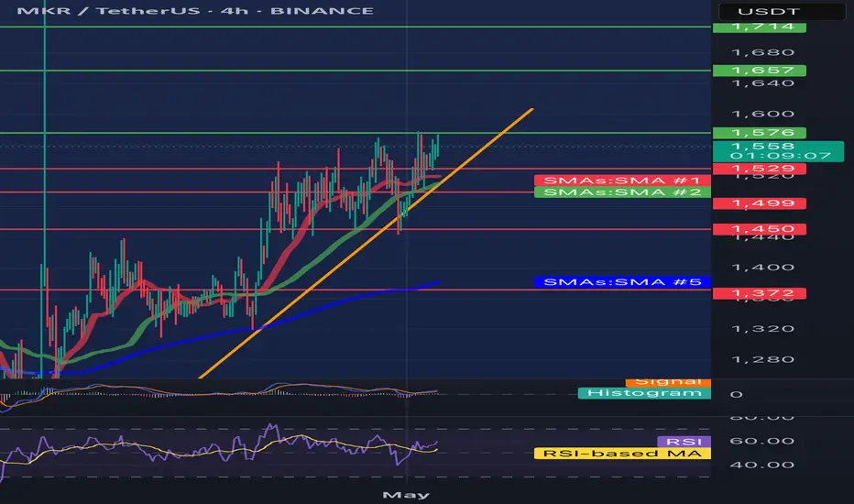Select the 1,499 red price label
Screen dimensions: 854x504
click(760, 203)
